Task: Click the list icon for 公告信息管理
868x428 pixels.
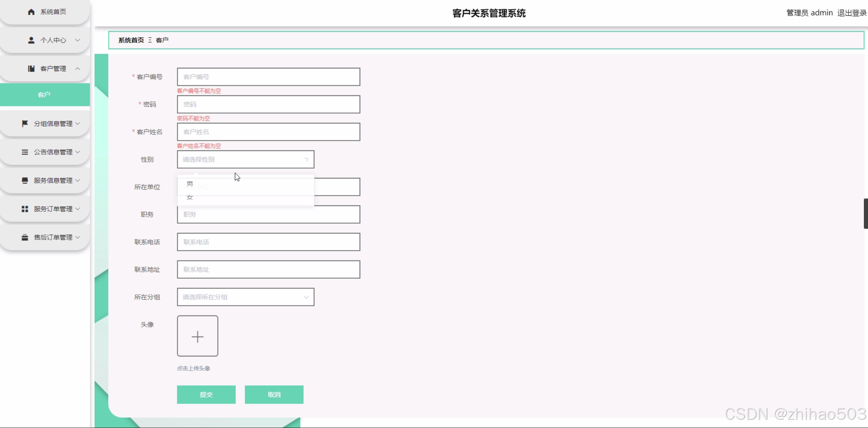Action: 25,152
